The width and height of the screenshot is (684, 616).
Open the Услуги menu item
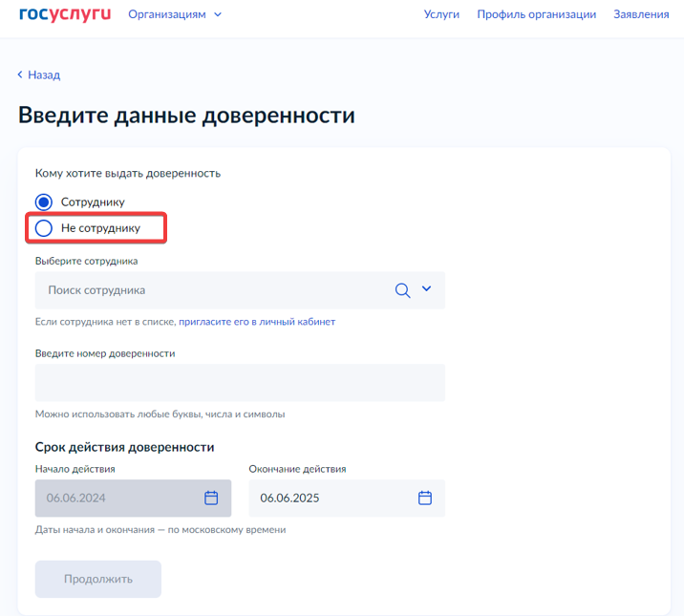[441, 14]
